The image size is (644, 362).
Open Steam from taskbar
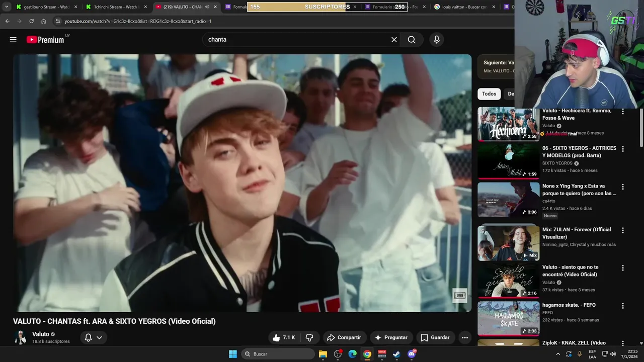(x=397, y=354)
